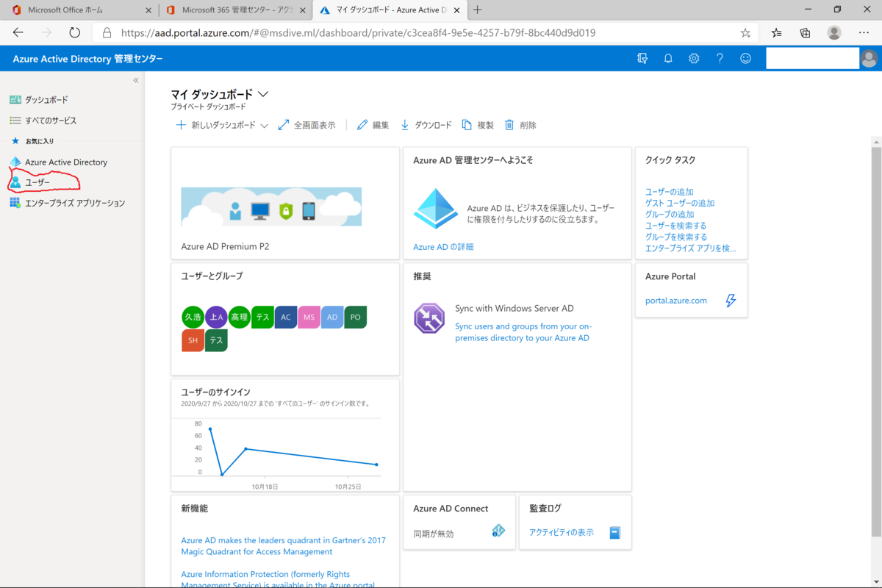
Task: Open browser collections icon
Action: [805, 32]
